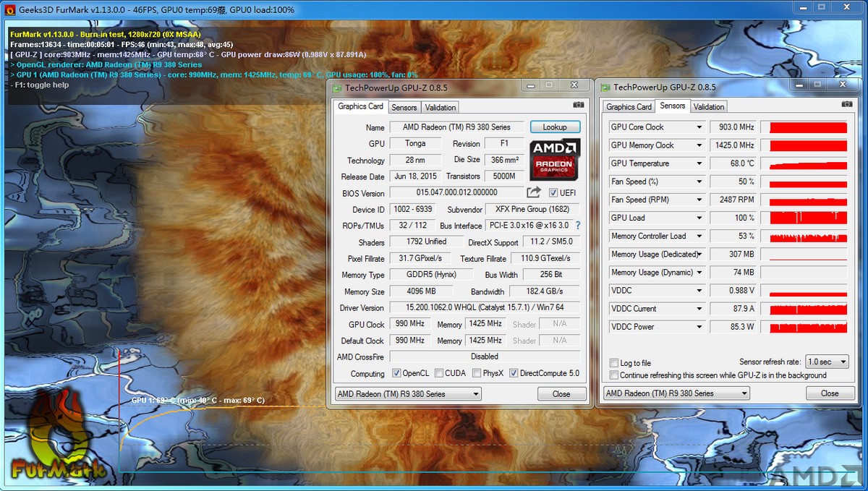Click the AMD CrossFire value "Disabled"
Screen dimensions: 868x491
click(485, 356)
